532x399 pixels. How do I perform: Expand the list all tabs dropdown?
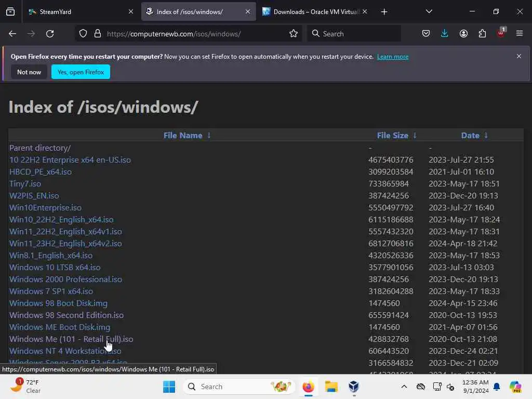(429, 12)
